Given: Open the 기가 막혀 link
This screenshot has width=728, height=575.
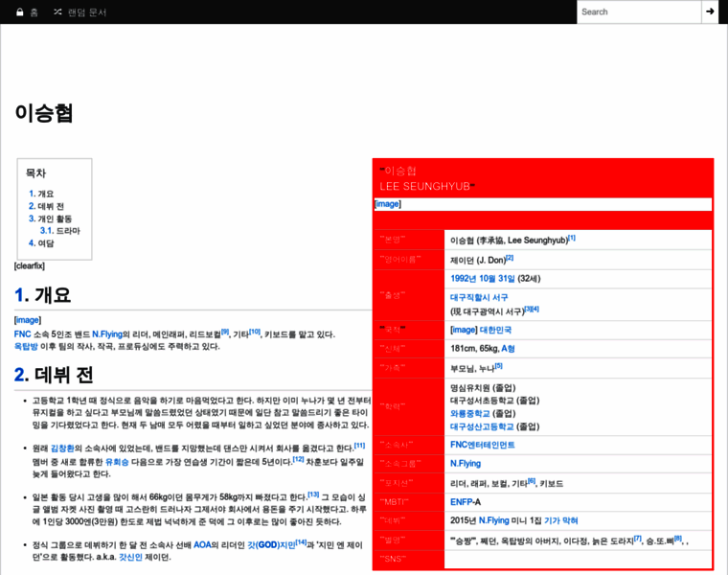Looking at the screenshot, I should 561,520.
